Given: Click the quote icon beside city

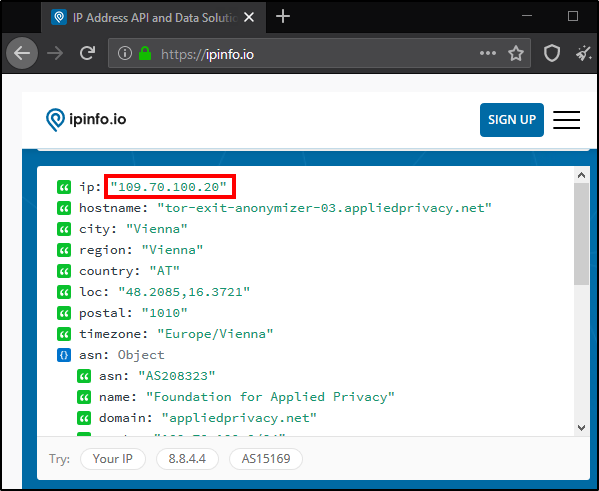Looking at the screenshot, I should pyautogui.click(x=64, y=229).
